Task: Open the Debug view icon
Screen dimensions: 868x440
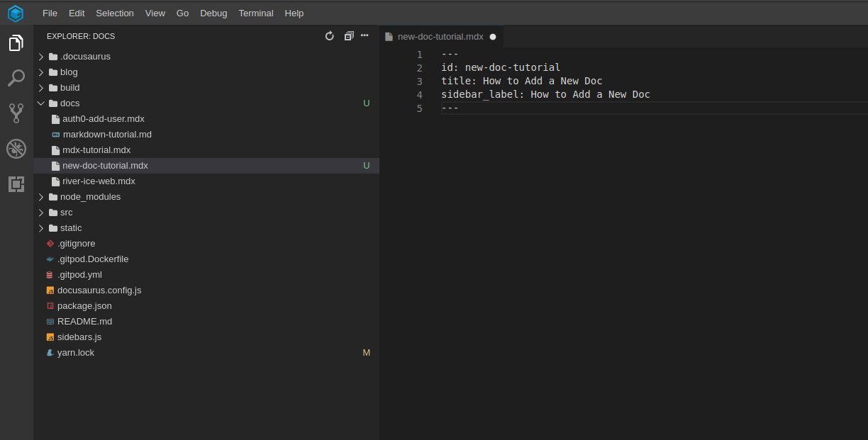Action: pos(16,149)
